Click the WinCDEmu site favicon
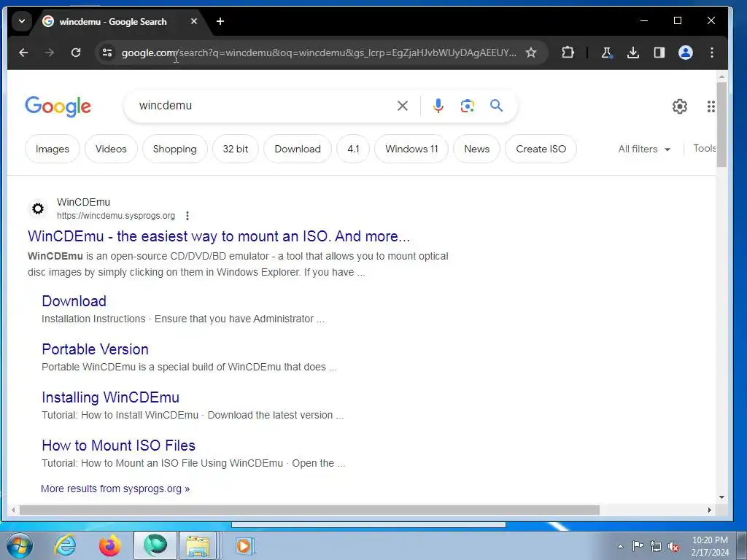747x560 pixels. (38, 209)
